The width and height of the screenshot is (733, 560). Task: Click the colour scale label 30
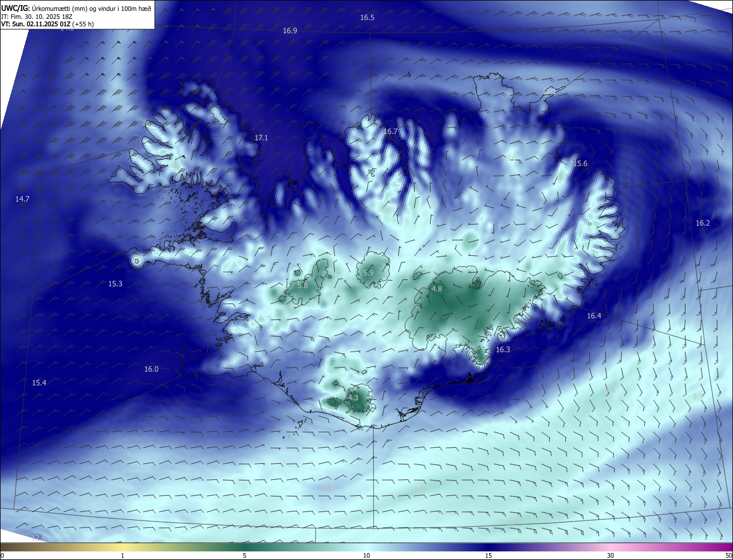610,555
